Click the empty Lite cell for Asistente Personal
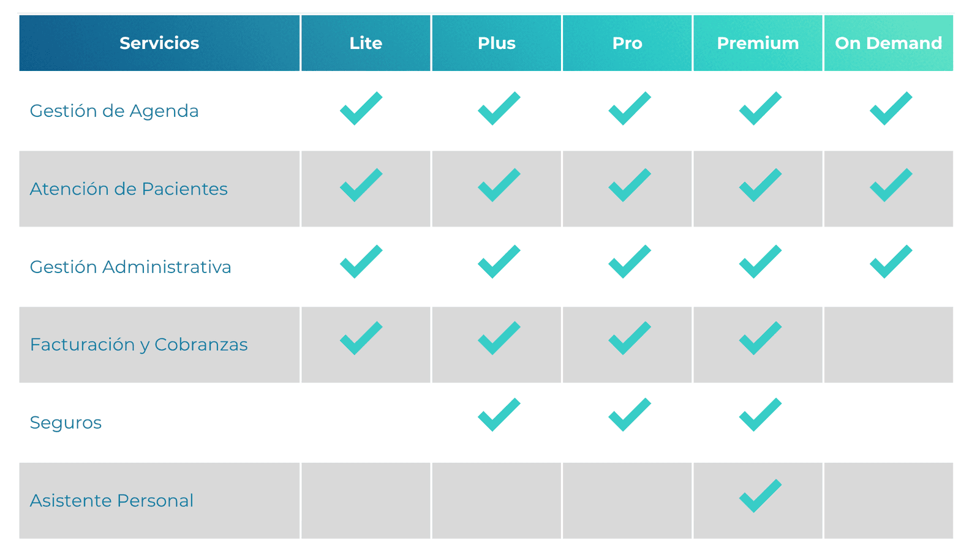 pos(366,501)
